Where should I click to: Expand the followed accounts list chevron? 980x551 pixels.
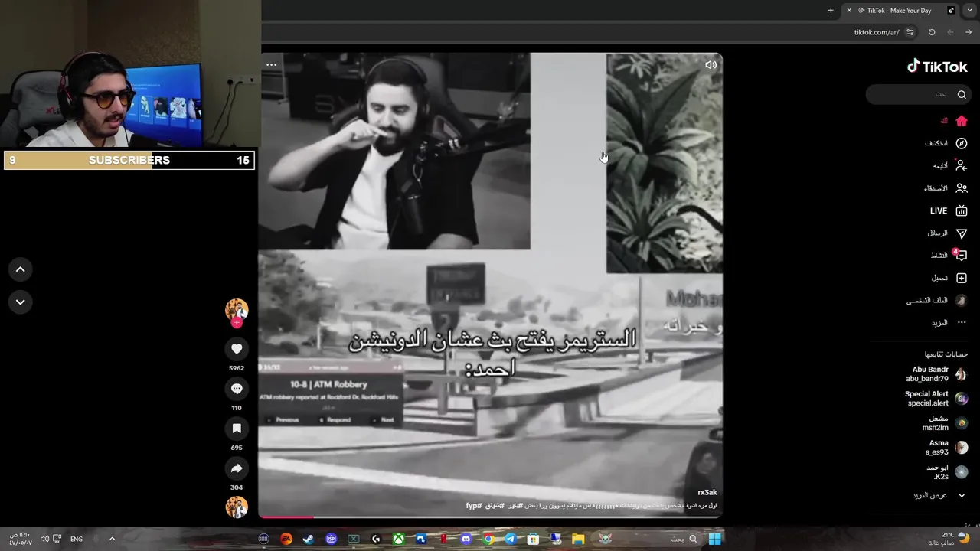(962, 495)
